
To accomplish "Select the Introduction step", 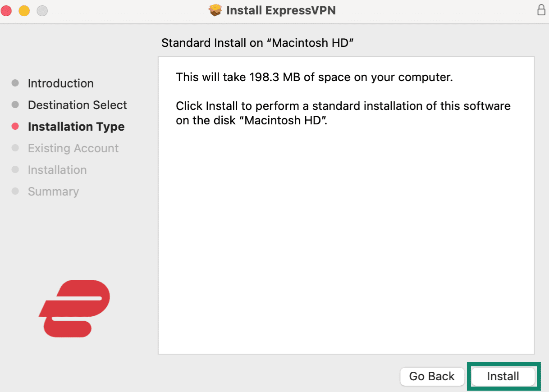I will coord(61,83).
